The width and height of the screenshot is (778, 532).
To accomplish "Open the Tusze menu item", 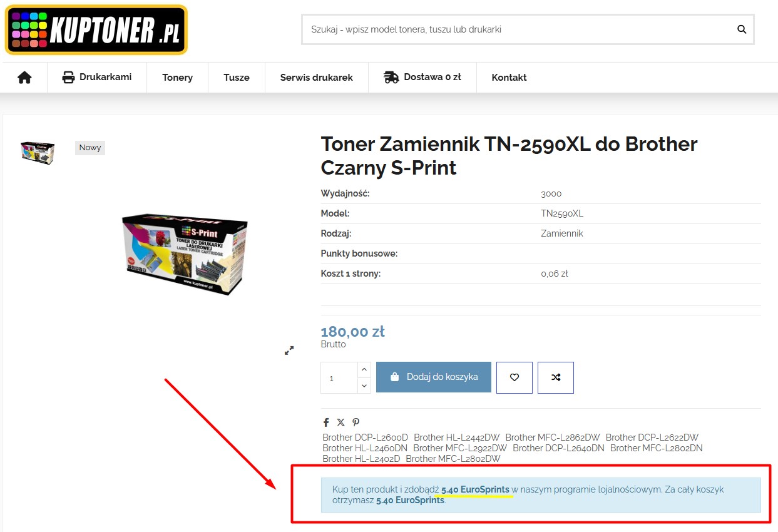I will click(237, 78).
